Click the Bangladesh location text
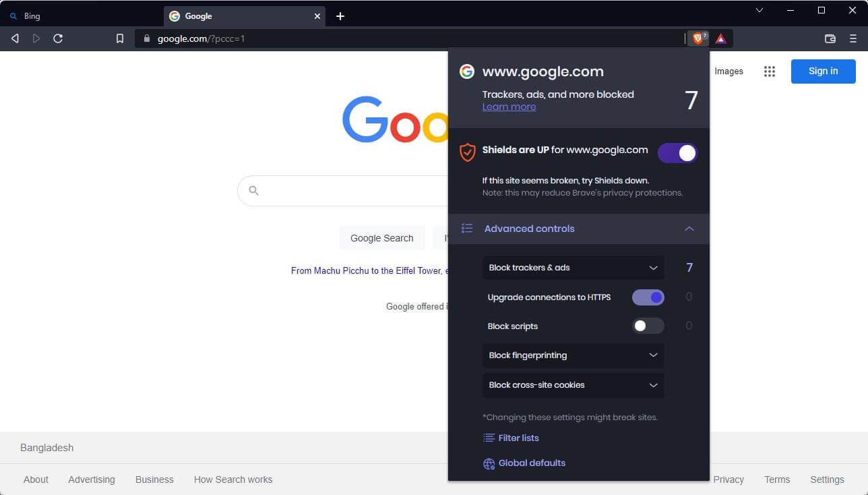The image size is (868, 495). click(x=47, y=448)
